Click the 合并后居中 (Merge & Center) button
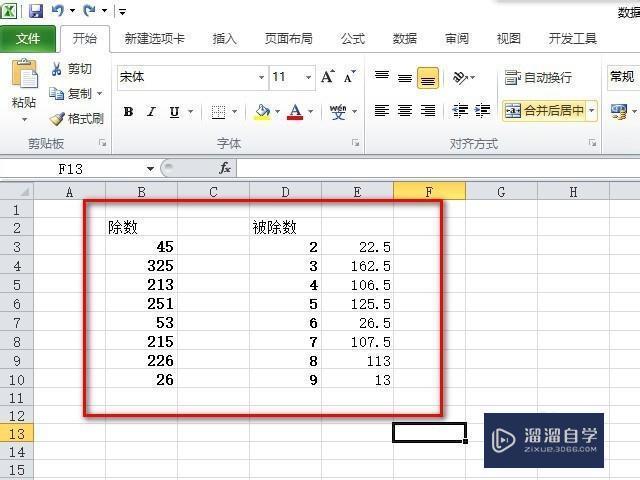 (544, 111)
